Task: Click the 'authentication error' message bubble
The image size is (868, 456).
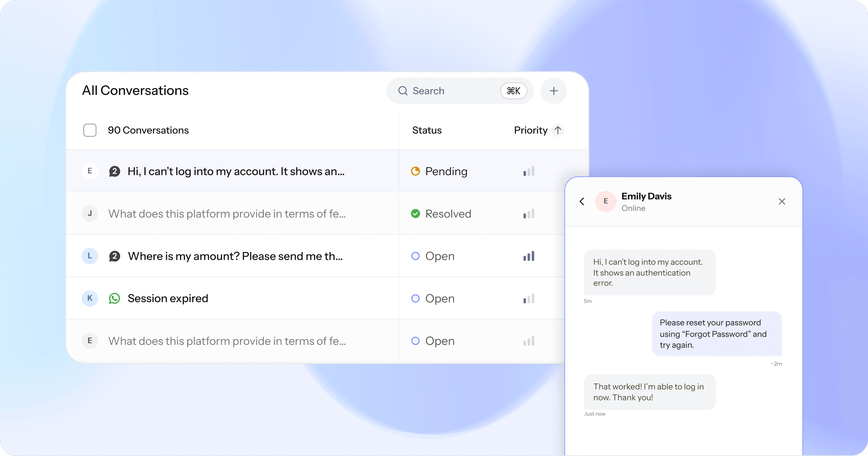Action: coord(650,272)
